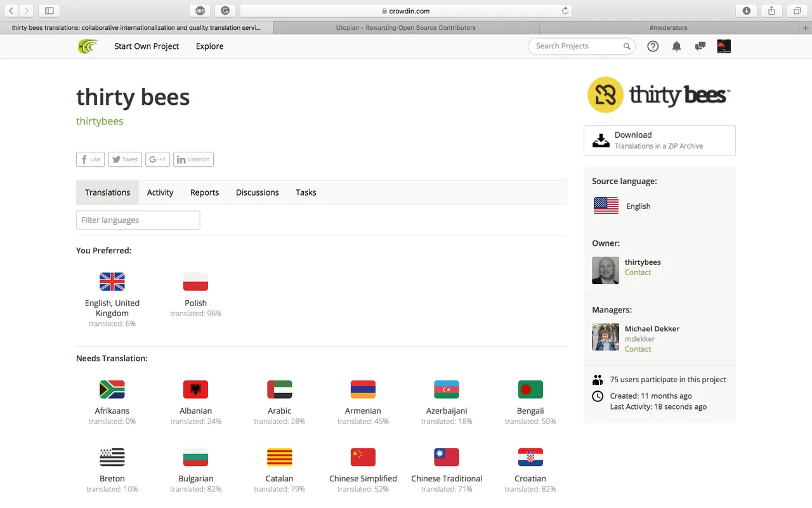Click the Polish 'translated: 96%' text
812x508 pixels.
195,314
